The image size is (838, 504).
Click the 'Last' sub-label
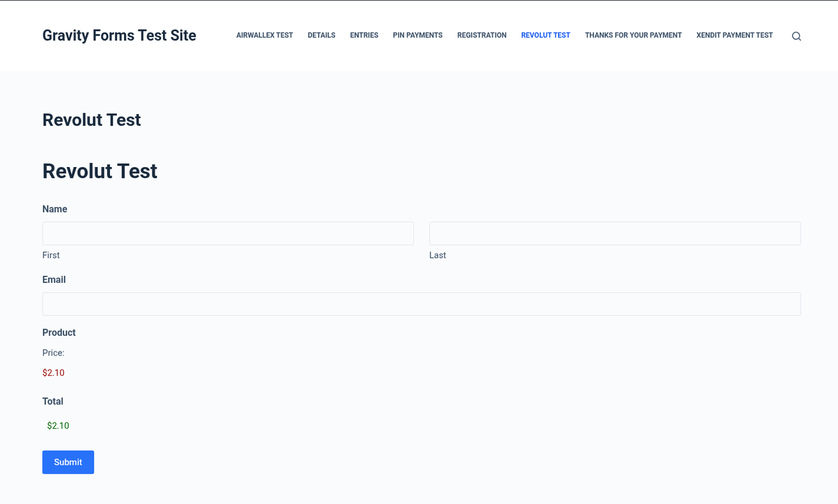click(x=438, y=255)
